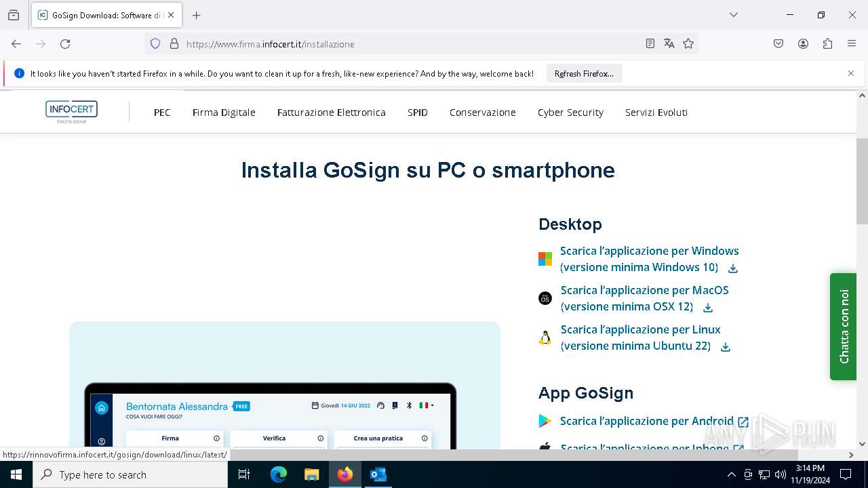Viewport: 868px width, 488px height.
Task: Open Firefox reader view icon
Action: click(x=650, y=43)
